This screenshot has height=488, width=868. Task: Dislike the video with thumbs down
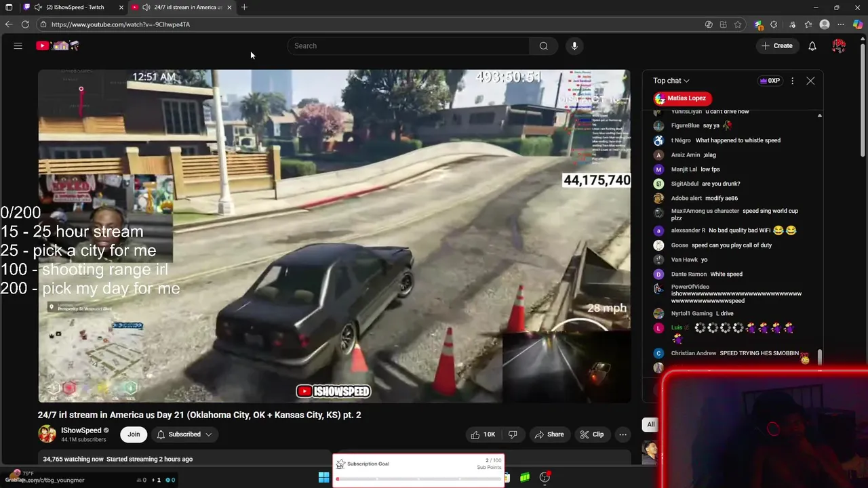(x=513, y=434)
